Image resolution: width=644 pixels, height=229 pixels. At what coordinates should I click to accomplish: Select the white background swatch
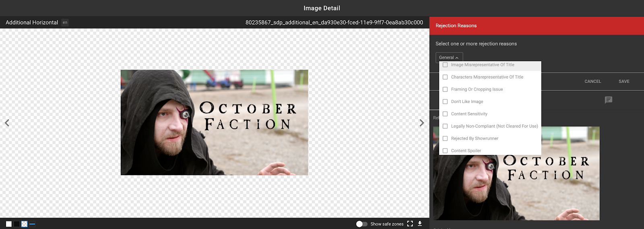(x=9, y=224)
